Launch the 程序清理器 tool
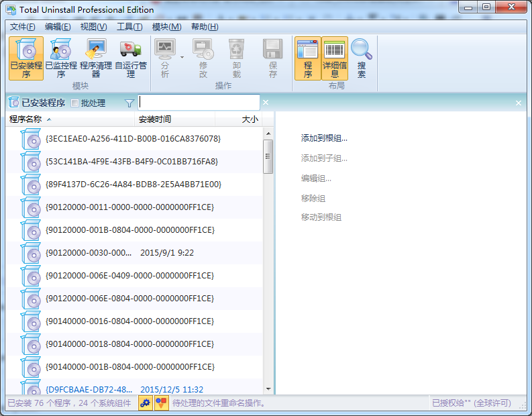The width and height of the screenshot is (532, 416). pos(96,58)
